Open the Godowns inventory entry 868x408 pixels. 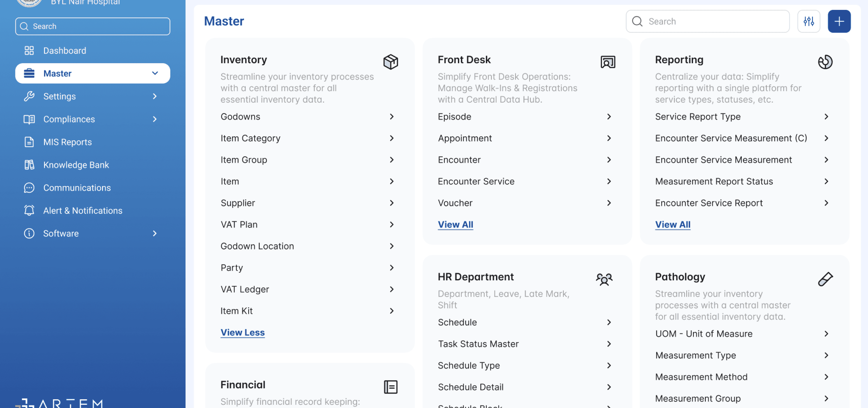pos(308,117)
